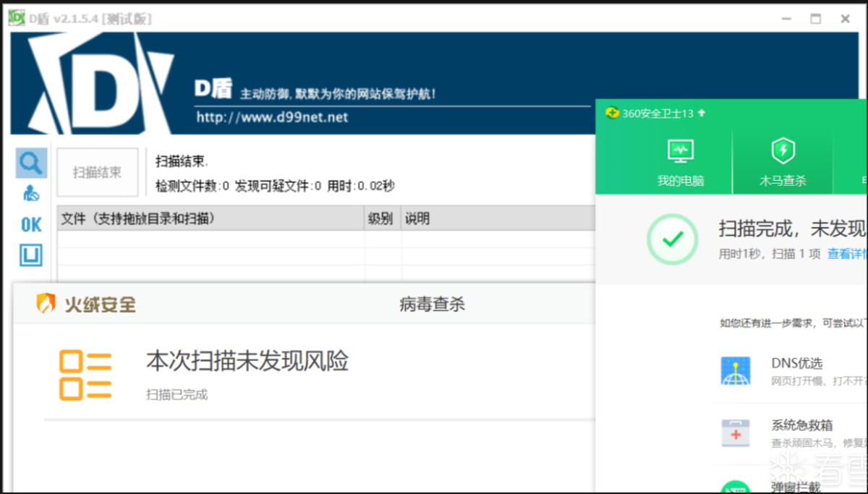Click the 火绒安全 flame logo
This screenshot has width=868, height=494.
(46, 304)
